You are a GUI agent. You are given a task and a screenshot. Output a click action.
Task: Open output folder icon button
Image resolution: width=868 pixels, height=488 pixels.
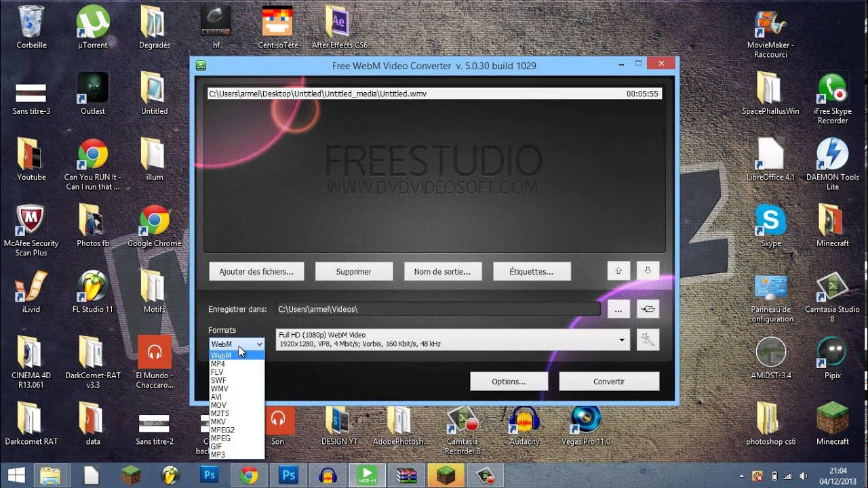pos(648,309)
